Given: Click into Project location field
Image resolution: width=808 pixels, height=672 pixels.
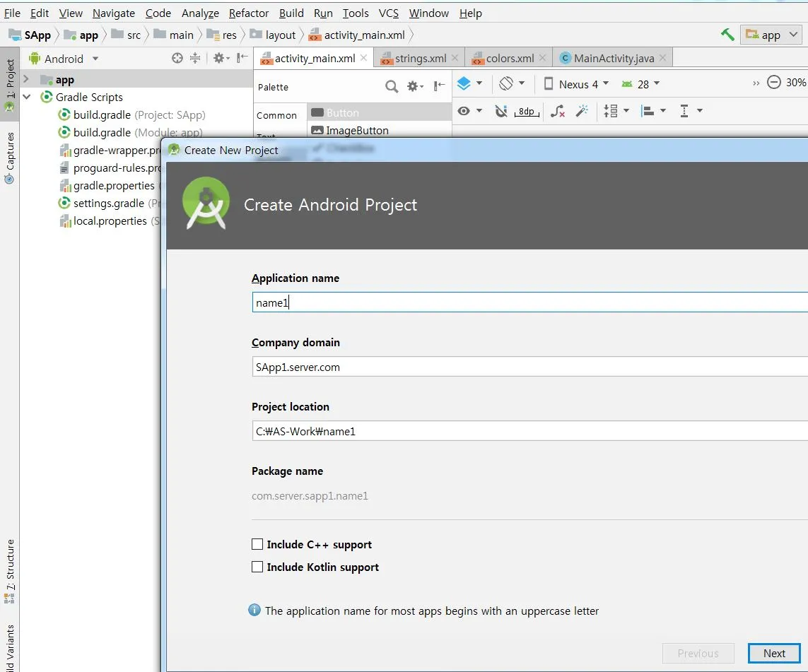Looking at the screenshot, I should point(529,431).
